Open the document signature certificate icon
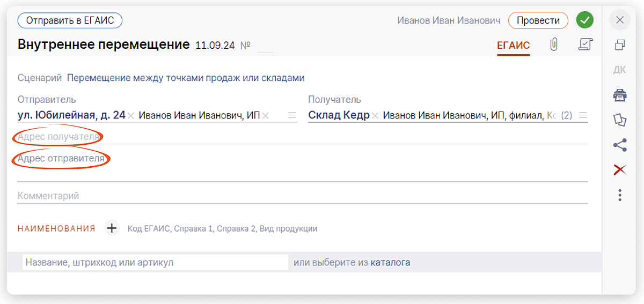This screenshot has height=304, width=644. click(585, 45)
